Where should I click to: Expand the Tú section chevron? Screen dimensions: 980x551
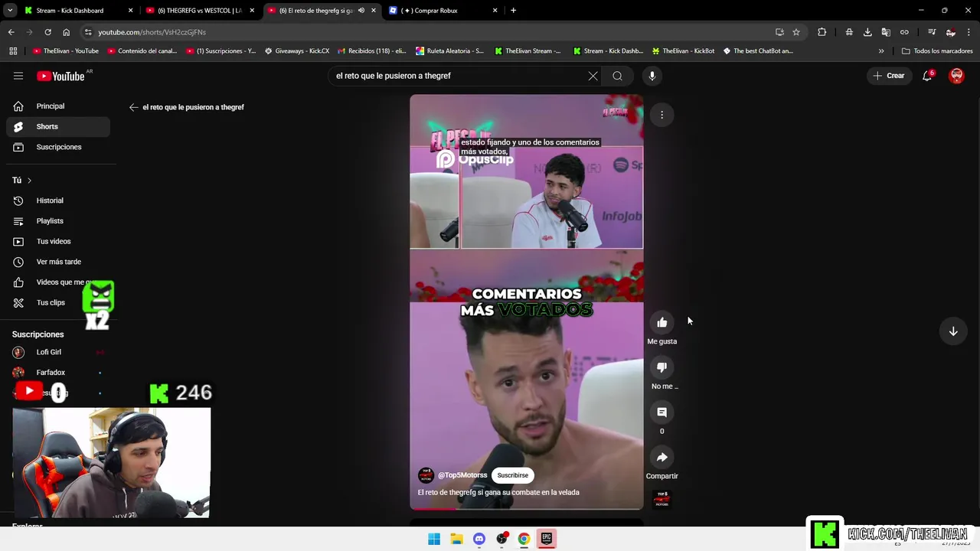coord(29,181)
